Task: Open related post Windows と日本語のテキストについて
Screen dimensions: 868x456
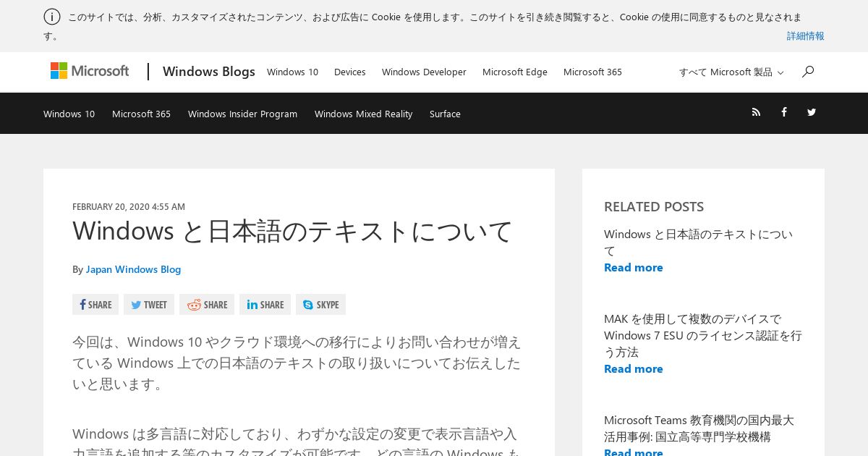Action: [x=698, y=242]
